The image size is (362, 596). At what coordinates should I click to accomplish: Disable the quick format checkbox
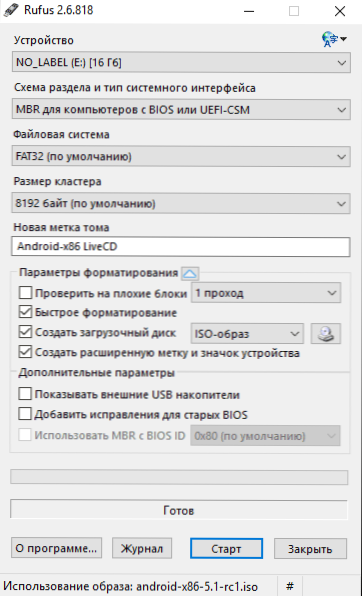pos(25,312)
